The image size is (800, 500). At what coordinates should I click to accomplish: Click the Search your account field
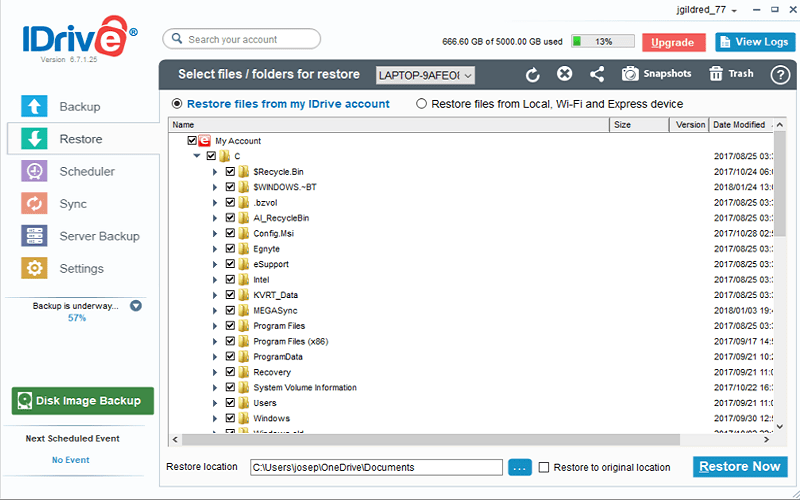pyautogui.click(x=241, y=39)
